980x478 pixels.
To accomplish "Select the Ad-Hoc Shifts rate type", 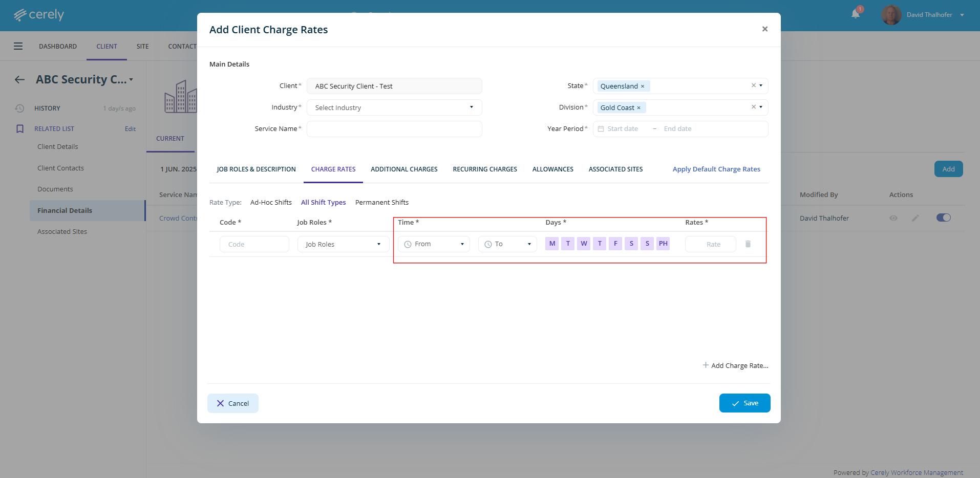I will coord(271,203).
